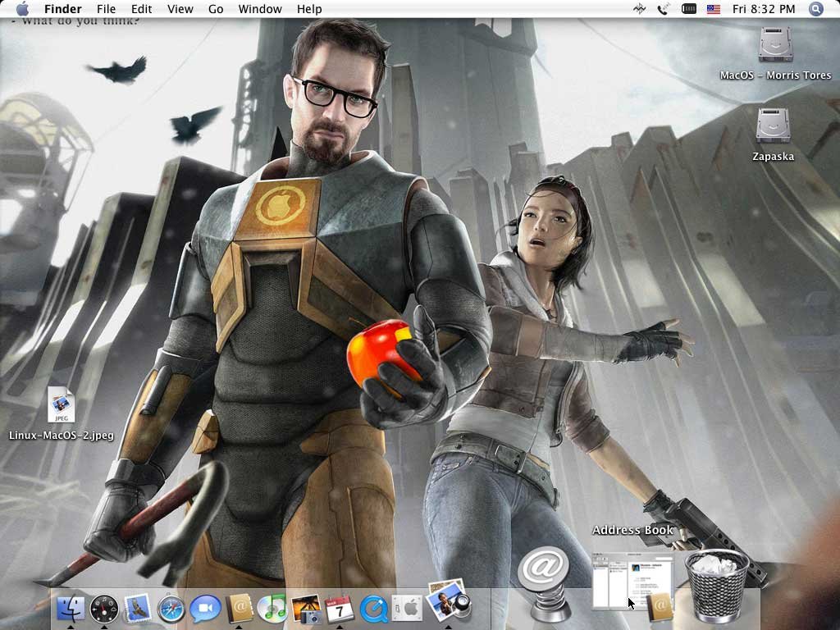Click the Help menu

[309, 9]
